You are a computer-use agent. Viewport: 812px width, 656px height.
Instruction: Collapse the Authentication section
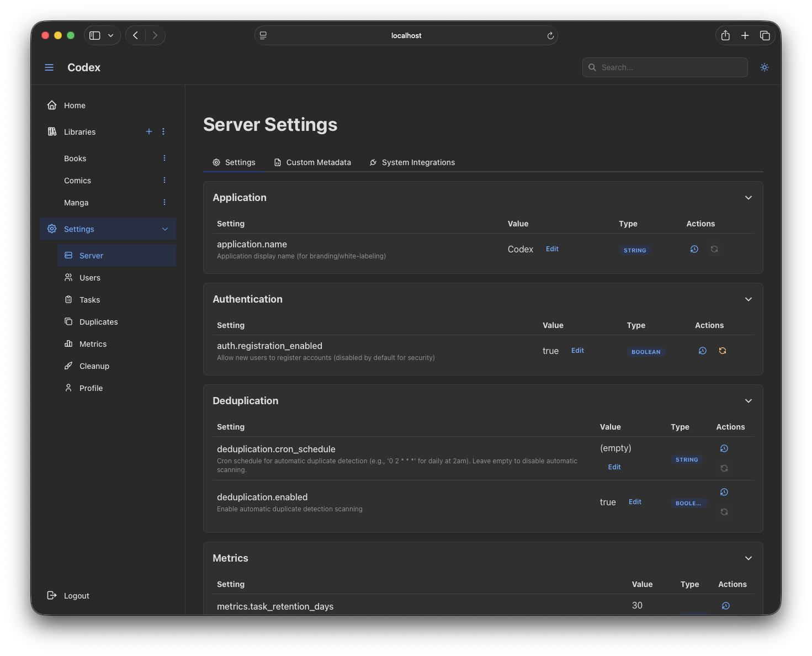pyautogui.click(x=749, y=299)
